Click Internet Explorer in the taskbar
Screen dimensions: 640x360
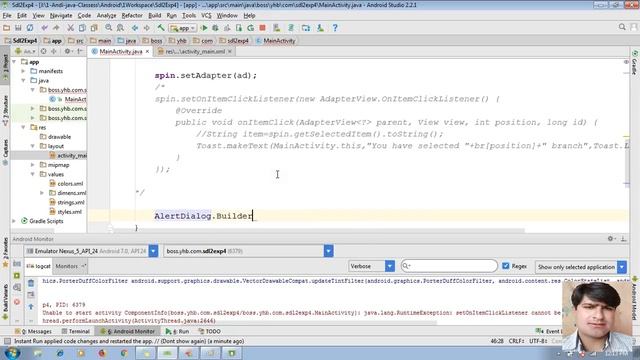coord(60,353)
